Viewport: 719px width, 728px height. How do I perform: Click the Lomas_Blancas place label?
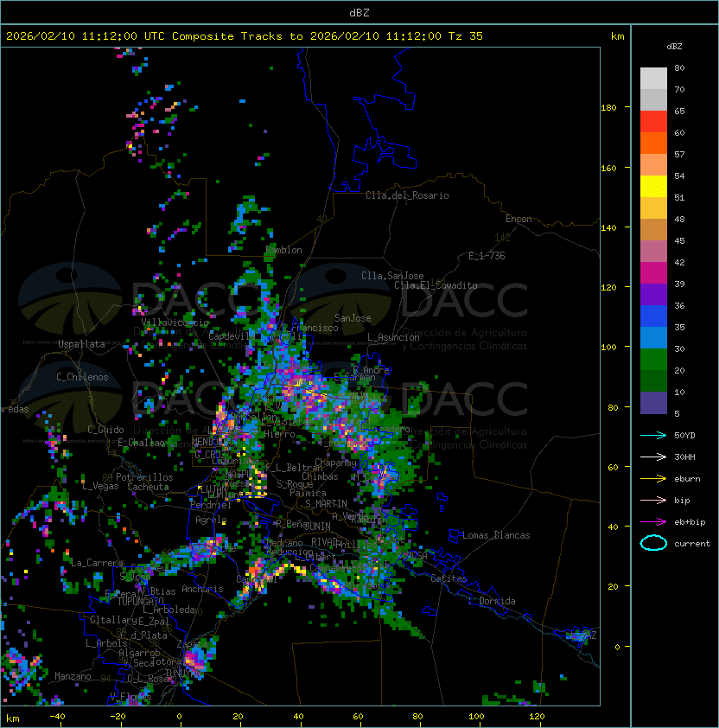click(496, 535)
